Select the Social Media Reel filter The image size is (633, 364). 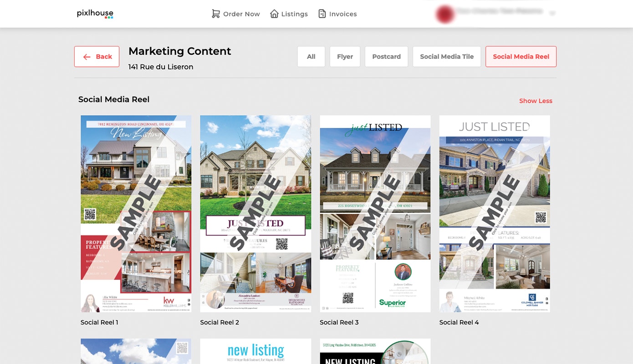click(x=521, y=56)
